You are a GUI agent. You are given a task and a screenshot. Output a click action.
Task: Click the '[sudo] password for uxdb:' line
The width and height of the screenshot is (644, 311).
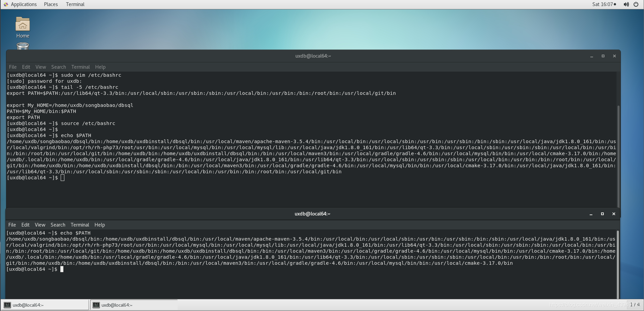[x=44, y=81]
